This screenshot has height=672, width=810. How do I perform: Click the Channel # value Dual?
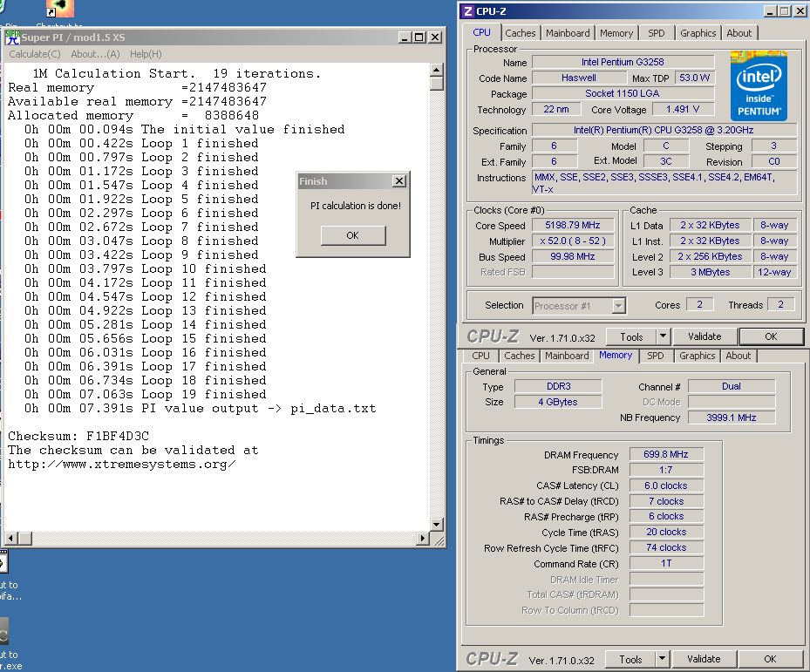(x=731, y=386)
